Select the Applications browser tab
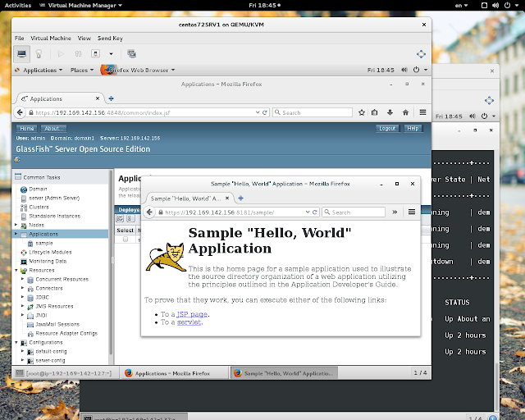 click(x=60, y=98)
